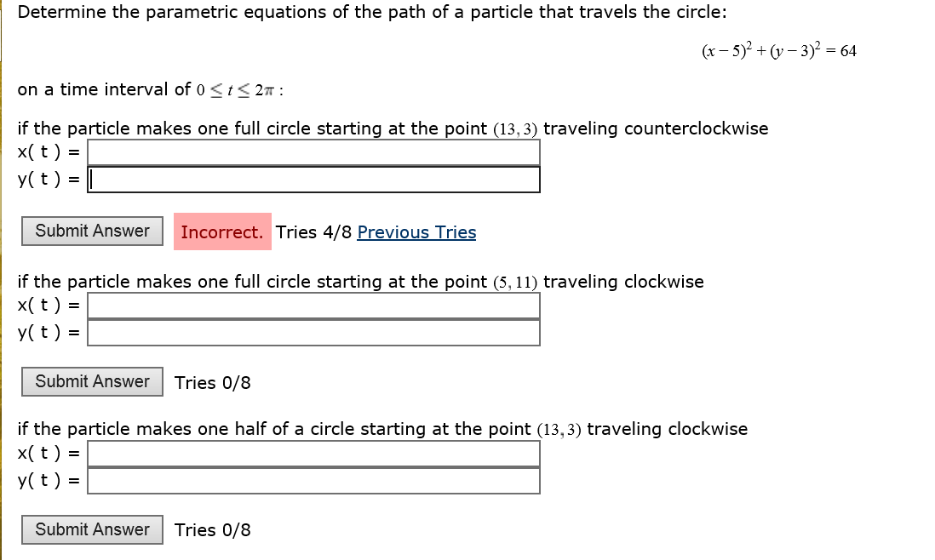Viewport: 935px width, 560px height.
Task: Click the Tries 0/8 text beside the third Submit button
Action: tap(212, 530)
